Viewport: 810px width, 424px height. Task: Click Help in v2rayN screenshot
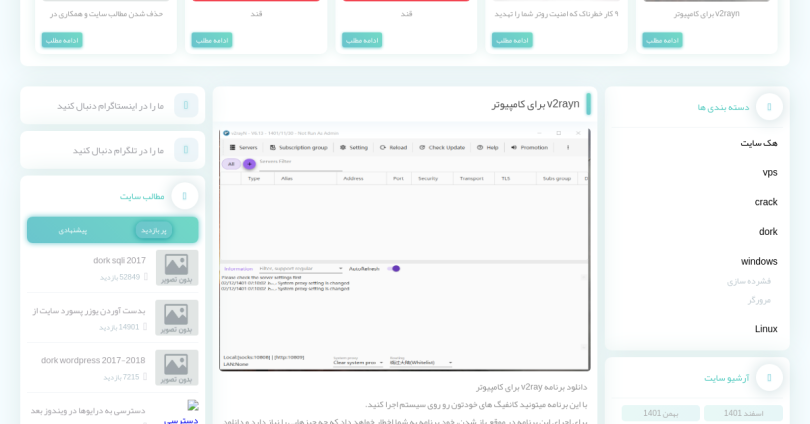click(x=488, y=148)
